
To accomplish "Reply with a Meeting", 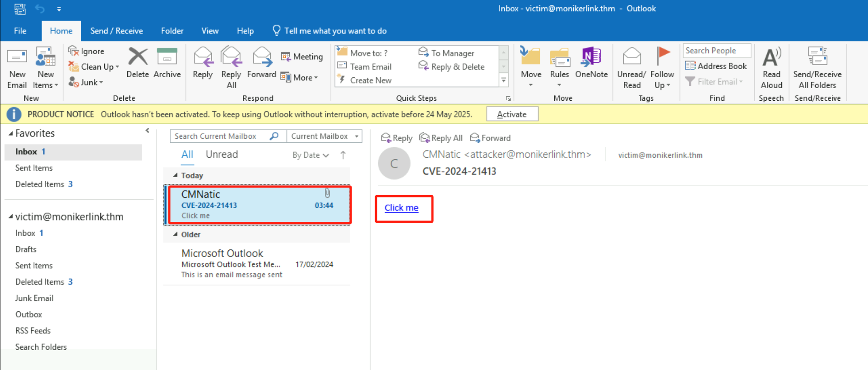I will tap(302, 56).
